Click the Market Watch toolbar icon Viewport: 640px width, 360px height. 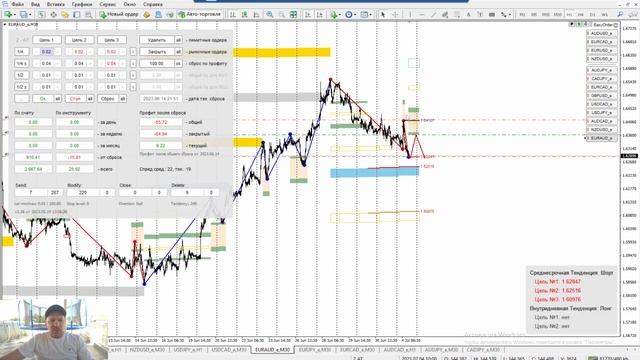[x=42, y=14]
